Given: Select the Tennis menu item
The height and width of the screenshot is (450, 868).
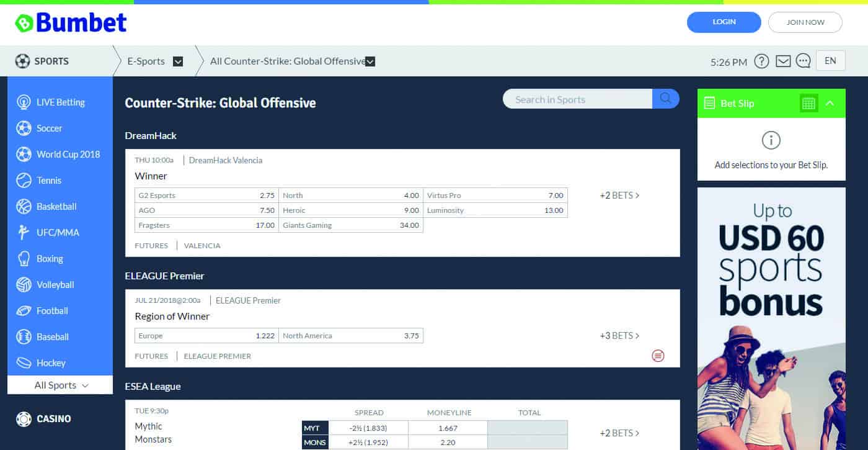Looking at the screenshot, I should (60, 181).
